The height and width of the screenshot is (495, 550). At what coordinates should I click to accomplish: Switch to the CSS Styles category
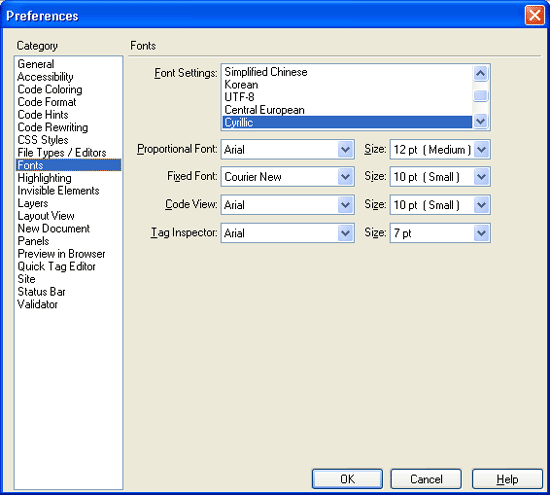(43, 140)
